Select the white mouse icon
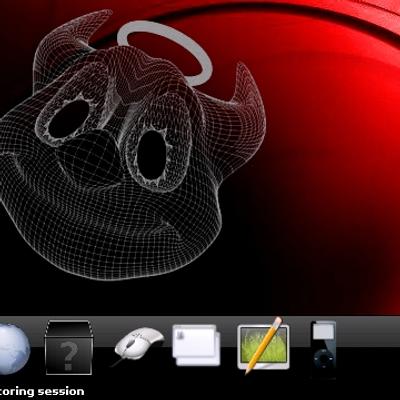400x400 pixels. point(138,347)
